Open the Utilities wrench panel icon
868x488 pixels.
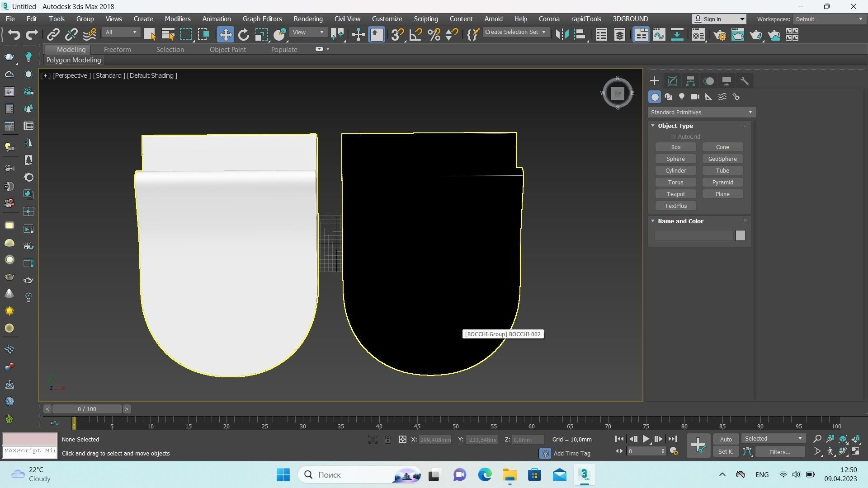coord(745,81)
